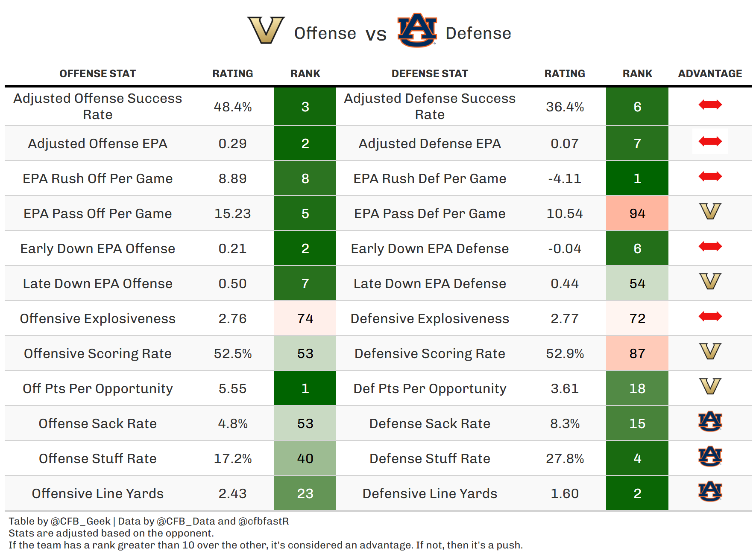Image resolution: width=756 pixels, height=560 pixels.
Task: Click the 48.4% offense rating value
Action: (233, 107)
